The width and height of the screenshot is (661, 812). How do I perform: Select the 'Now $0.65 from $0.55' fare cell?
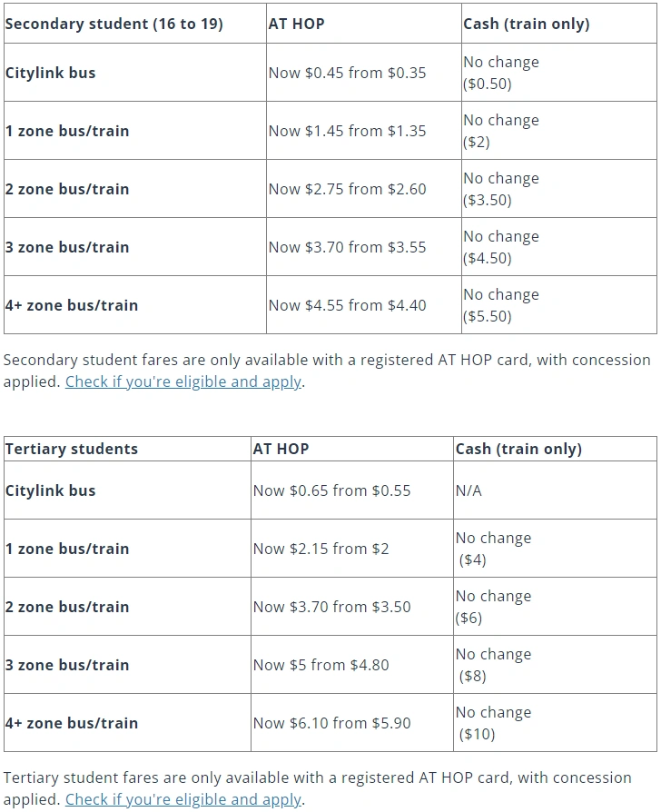coord(331,490)
